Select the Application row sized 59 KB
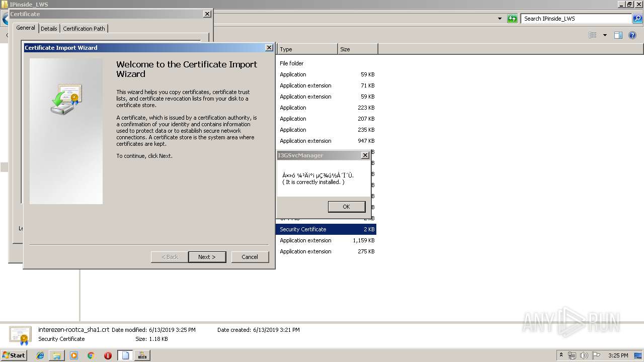The height and width of the screenshot is (362, 644). 326,74
